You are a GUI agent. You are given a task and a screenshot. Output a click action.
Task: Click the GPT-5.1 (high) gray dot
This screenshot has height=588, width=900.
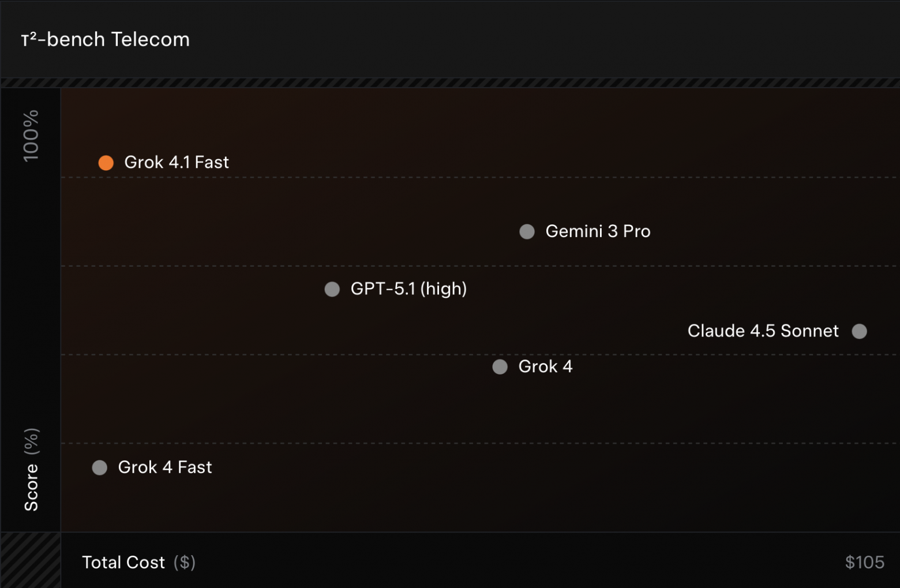332,289
